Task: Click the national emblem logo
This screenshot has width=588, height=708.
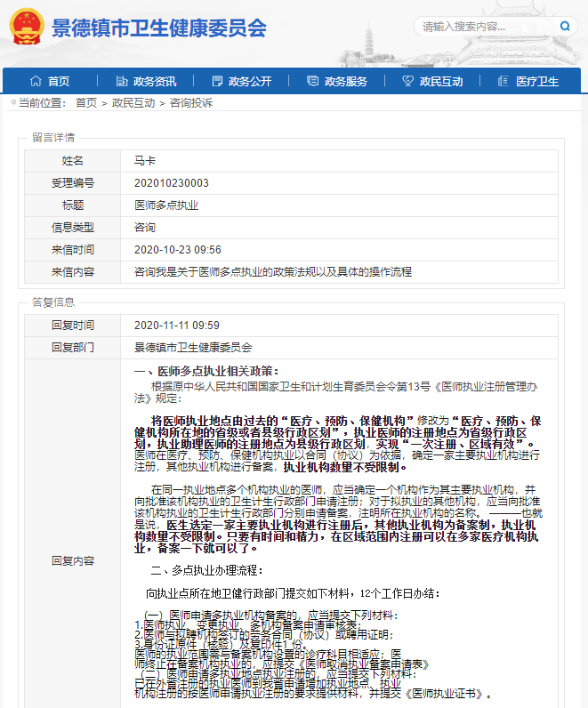Action: click(26, 28)
